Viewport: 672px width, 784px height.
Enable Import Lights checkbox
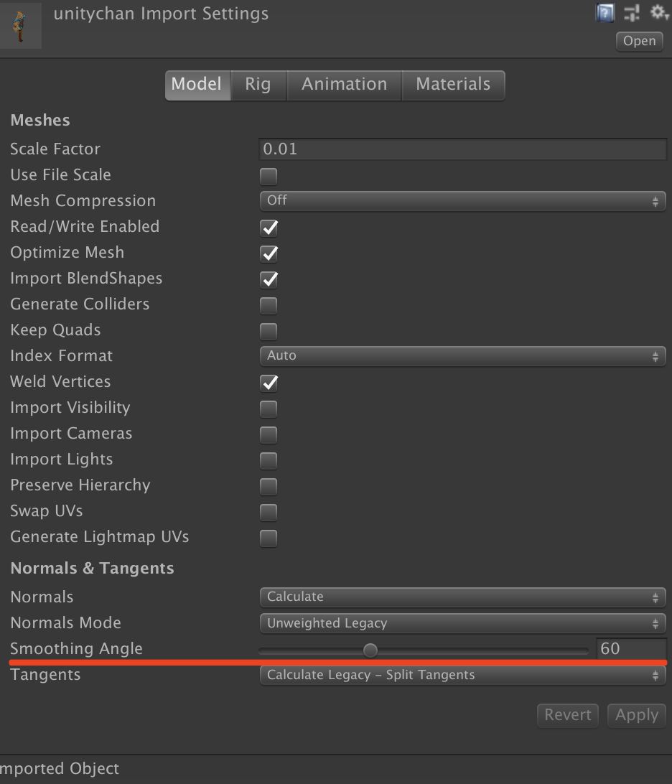pos(269,460)
